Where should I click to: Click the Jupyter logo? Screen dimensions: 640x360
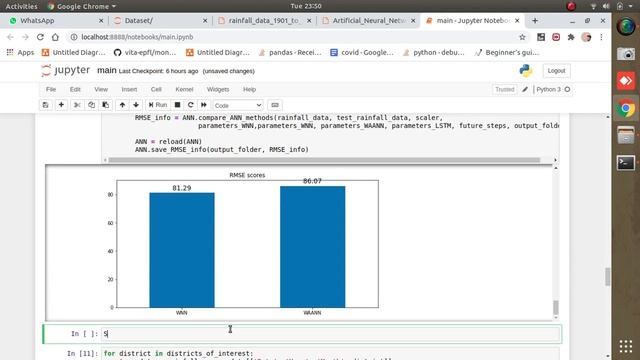(65, 70)
